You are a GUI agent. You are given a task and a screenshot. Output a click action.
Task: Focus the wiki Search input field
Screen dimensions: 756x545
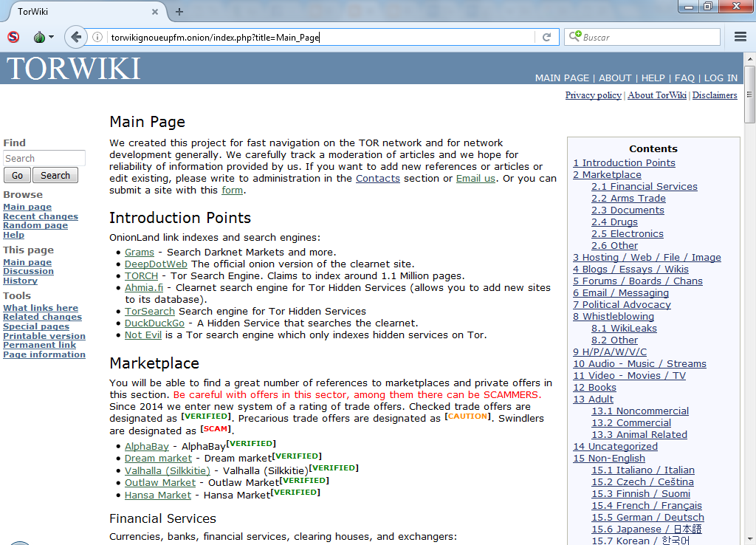click(44, 158)
